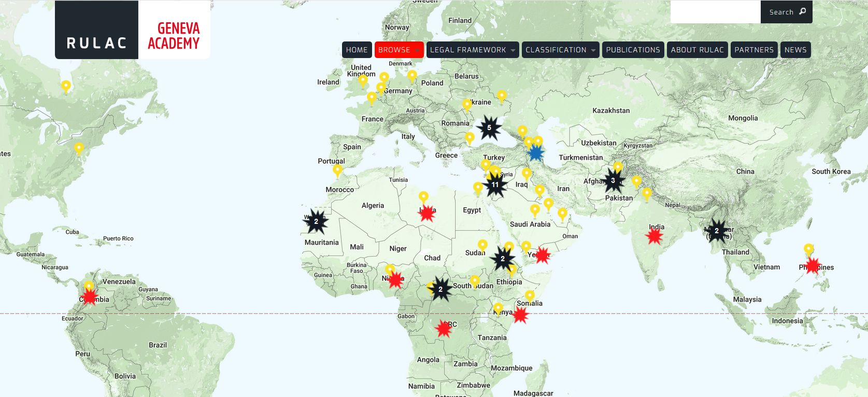This screenshot has height=397, width=868.
Task: Click the red conflict marker in India
Action: pos(654,237)
